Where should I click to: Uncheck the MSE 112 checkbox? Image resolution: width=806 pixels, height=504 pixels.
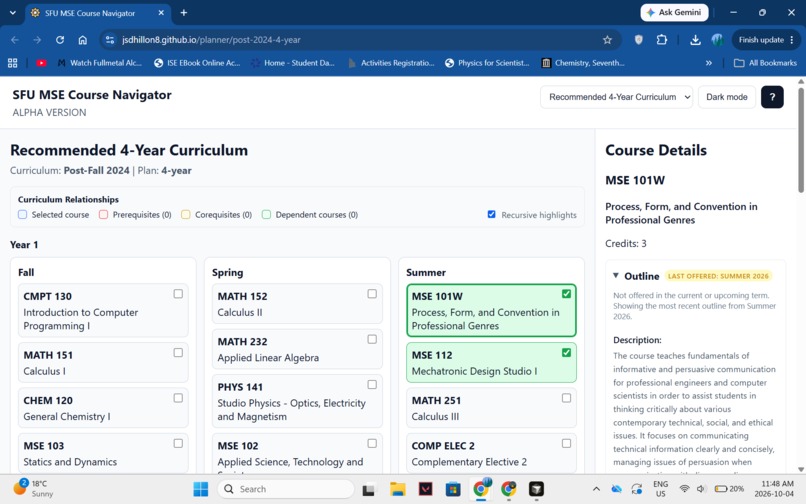pyautogui.click(x=566, y=352)
